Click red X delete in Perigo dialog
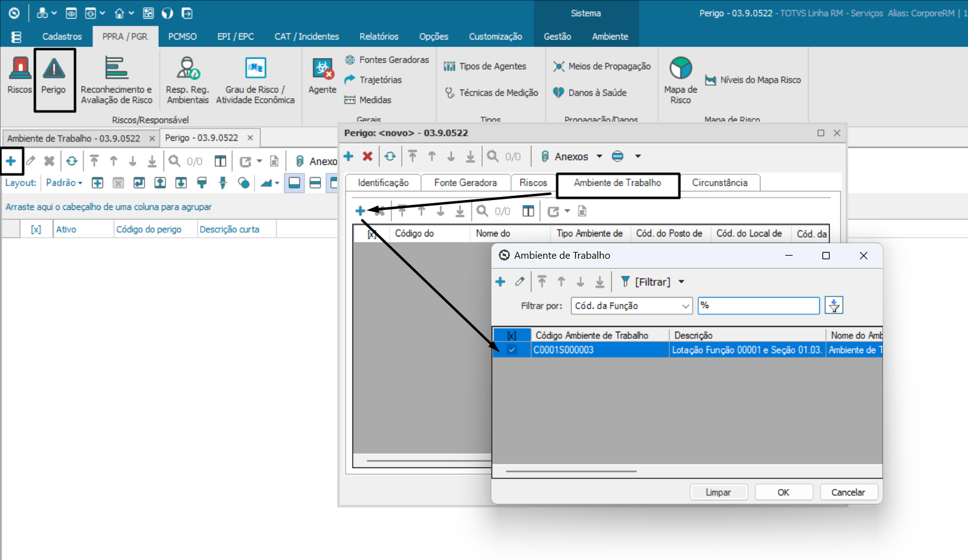 (x=367, y=156)
